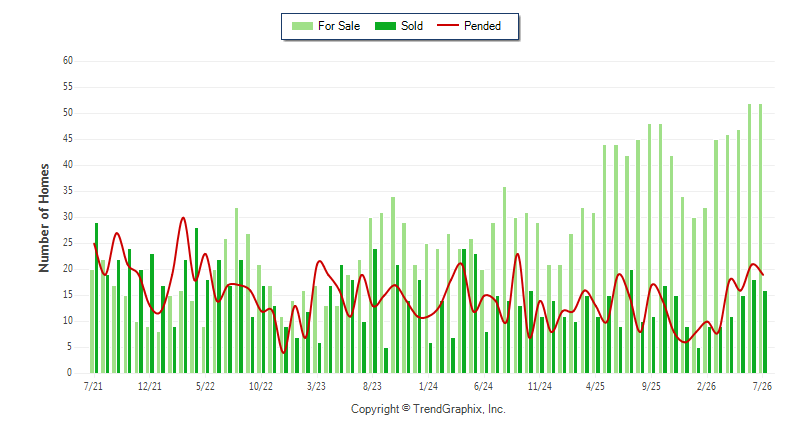
Task: Select the 8/23 x-axis date label
Action: tap(372, 386)
